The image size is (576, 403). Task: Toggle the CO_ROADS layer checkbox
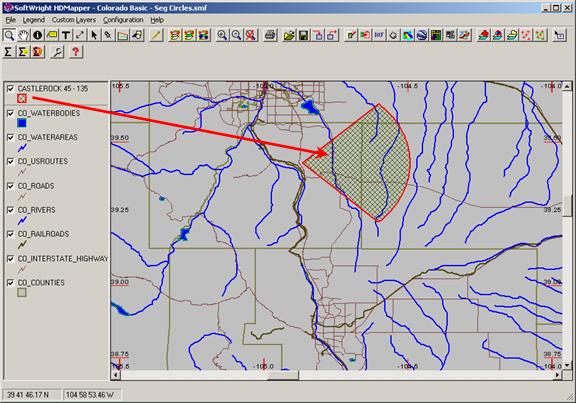click(x=11, y=186)
